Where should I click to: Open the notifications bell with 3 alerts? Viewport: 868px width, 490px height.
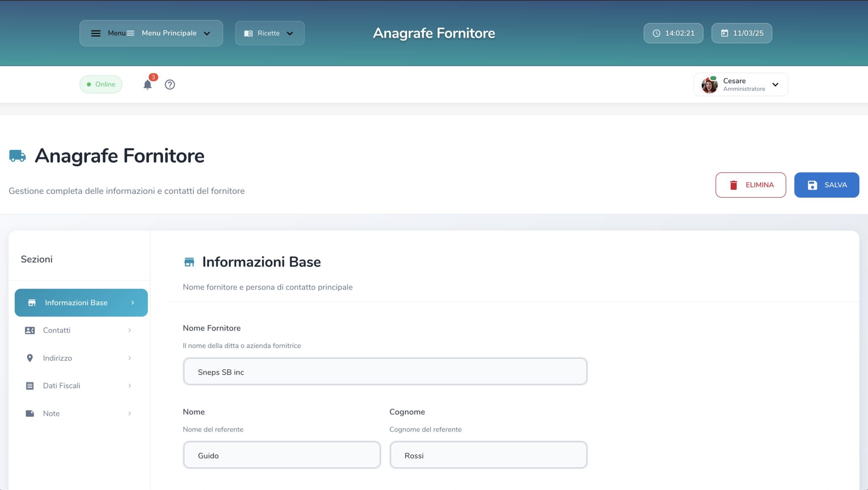click(x=147, y=84)
